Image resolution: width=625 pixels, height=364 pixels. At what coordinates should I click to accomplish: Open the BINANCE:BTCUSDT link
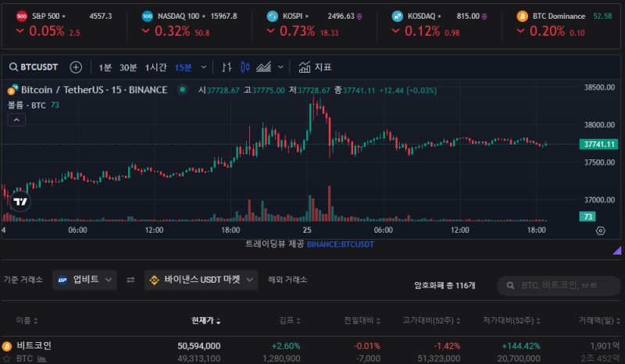[341, 244]
